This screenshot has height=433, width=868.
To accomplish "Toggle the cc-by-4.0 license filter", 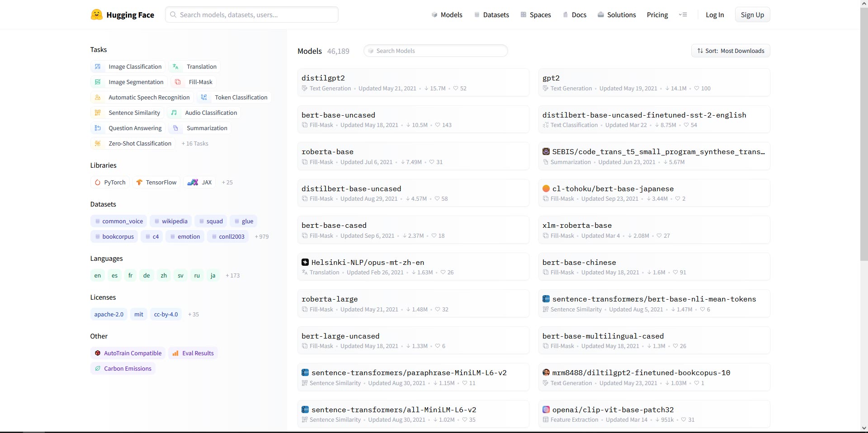I will 166,314.
